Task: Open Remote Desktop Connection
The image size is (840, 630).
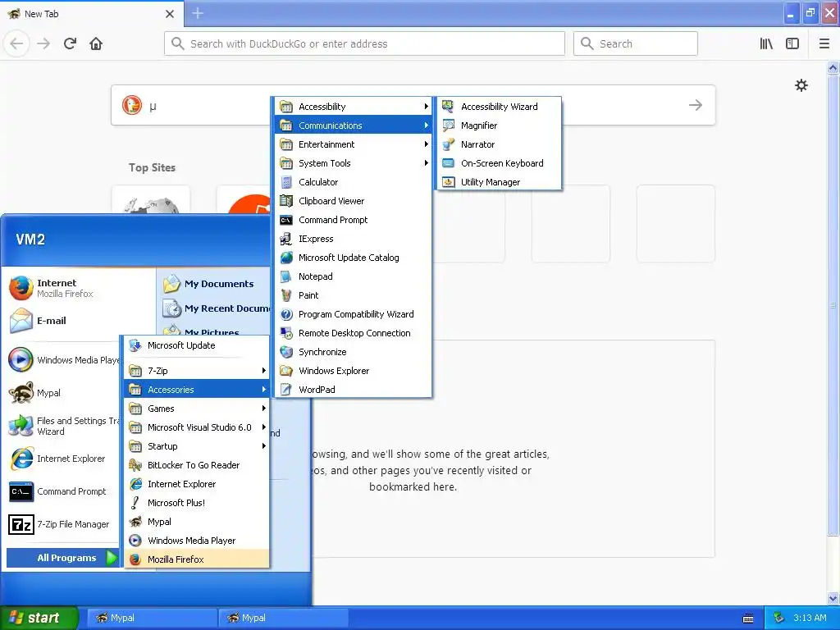Action: [353, 333]
